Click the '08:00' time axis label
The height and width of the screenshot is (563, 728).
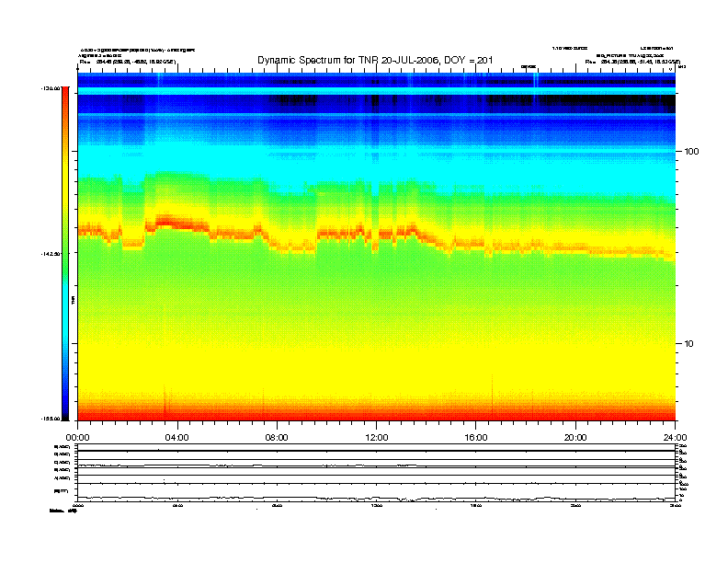pos(277,438)
